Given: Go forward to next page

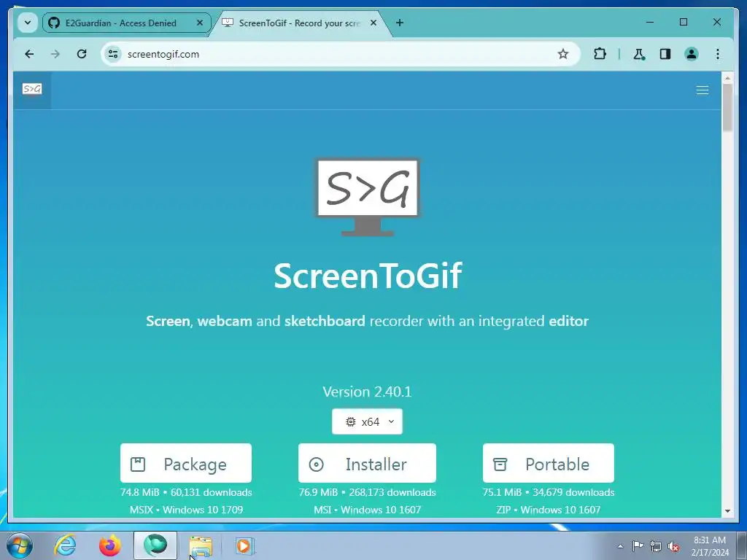Looking at the screenshot, I should coord(55,54).
